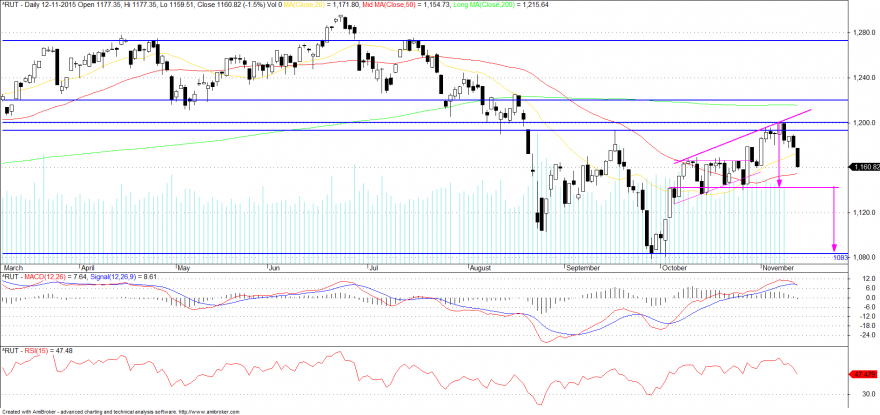Click the August label on time axis
This screenshot has height=415, width=880.
479,267
